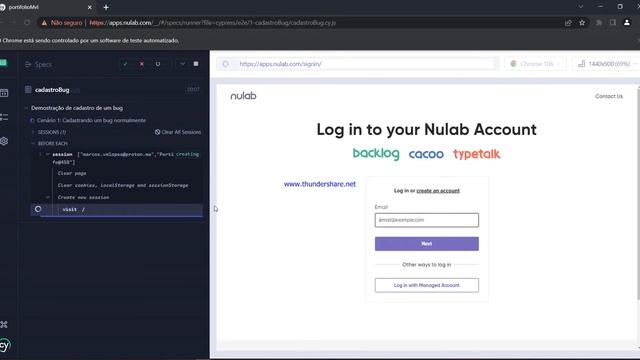
Task: Select test 'Cenário 1: Cadastrando um bug normalmente'
Action: click(91, 120)
